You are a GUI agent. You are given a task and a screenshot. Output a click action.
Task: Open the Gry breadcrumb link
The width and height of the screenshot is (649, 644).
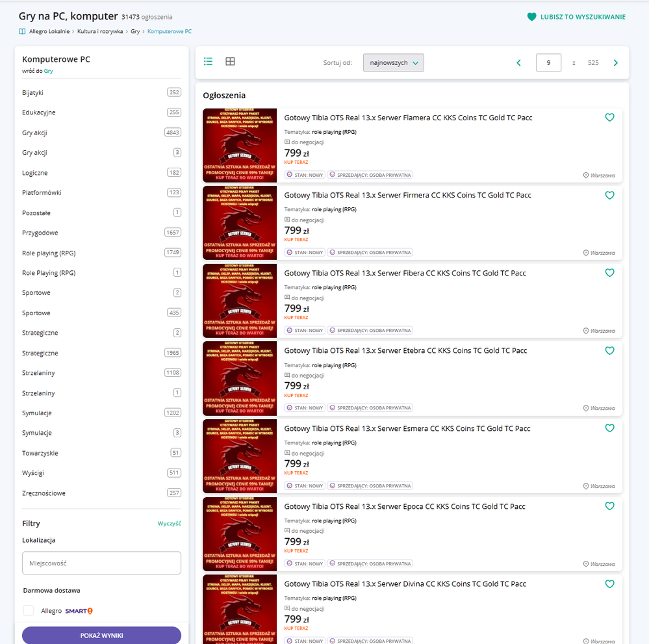pos(135,31)
